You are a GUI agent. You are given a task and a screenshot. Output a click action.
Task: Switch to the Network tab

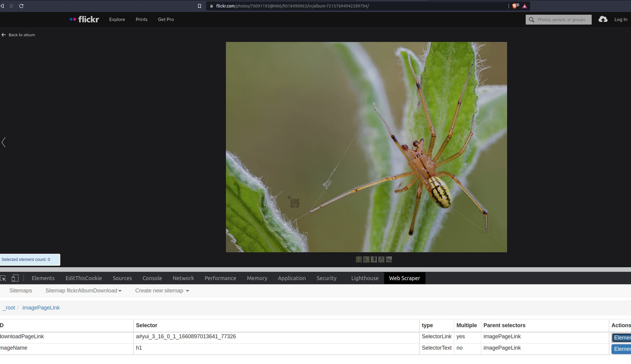(x=183, y=278)
